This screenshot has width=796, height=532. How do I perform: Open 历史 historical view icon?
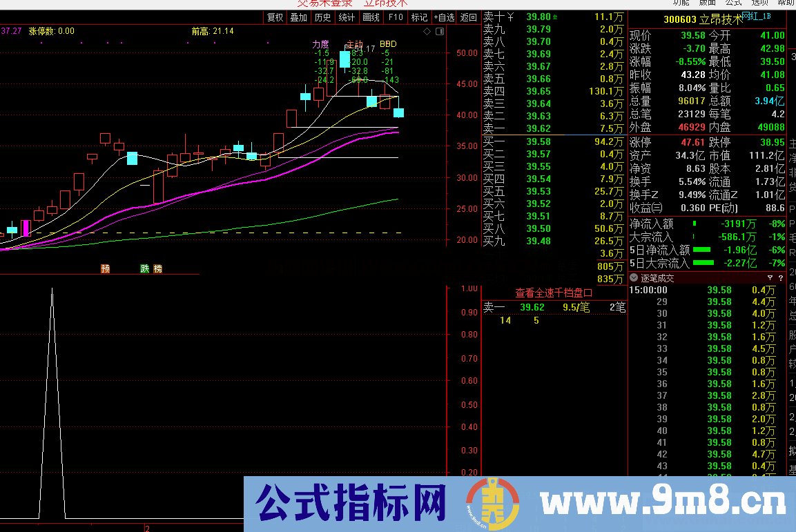322,17
